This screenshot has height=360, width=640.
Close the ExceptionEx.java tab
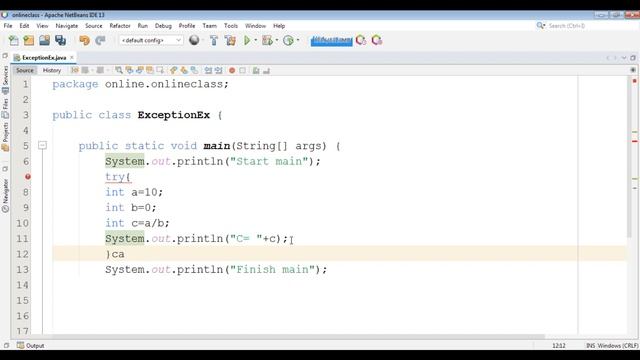(x=72, y=58)
